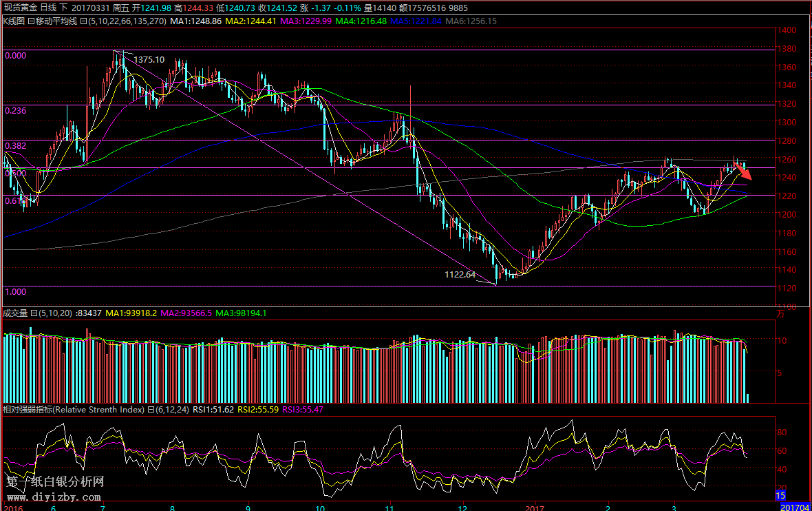Select the 成交量 volume panel label
The image size is (812, 511).
pyautogui.click(x=14, y=313)
